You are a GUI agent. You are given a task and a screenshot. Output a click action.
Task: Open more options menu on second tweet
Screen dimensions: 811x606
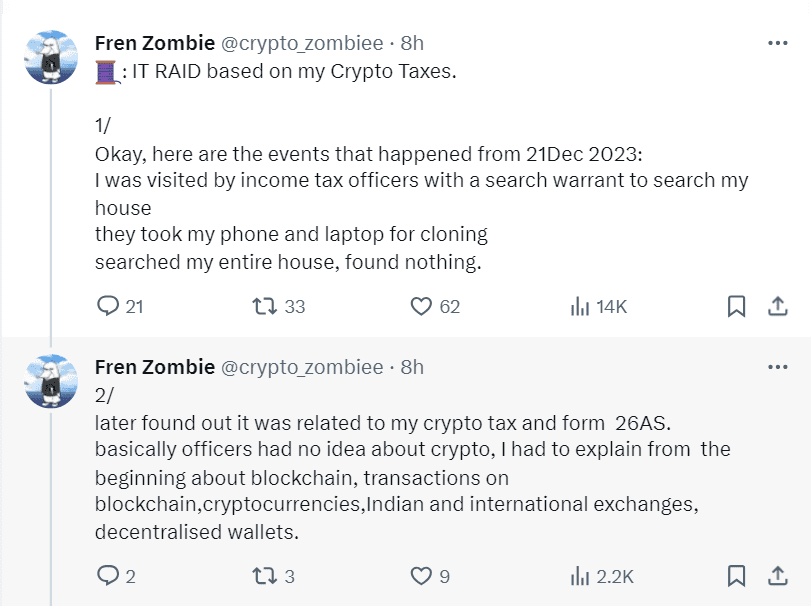(777, 366)
